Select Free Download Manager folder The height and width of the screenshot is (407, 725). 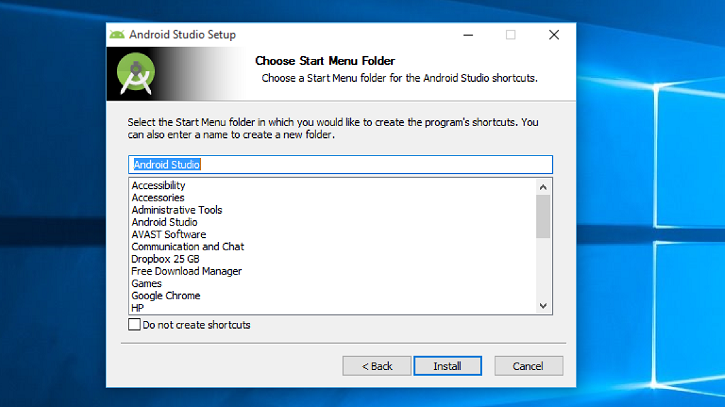click(186, 271)
